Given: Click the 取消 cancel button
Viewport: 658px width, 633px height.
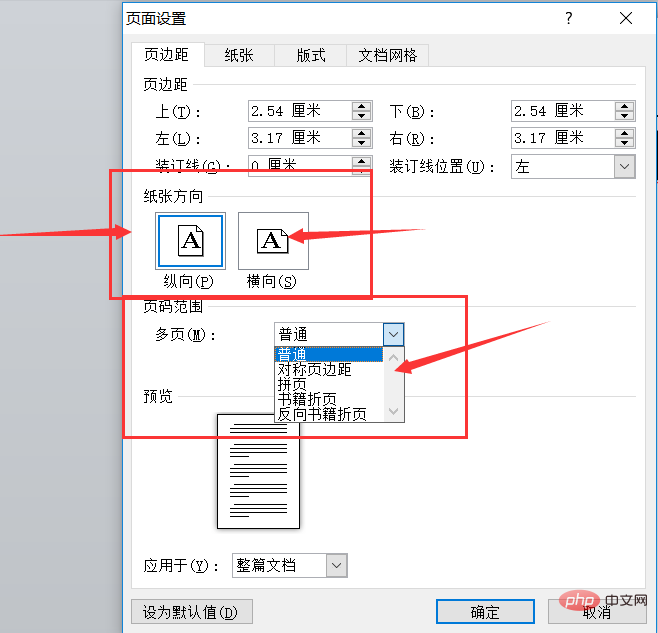Looking at the screenshot, I should coord(597,612).
